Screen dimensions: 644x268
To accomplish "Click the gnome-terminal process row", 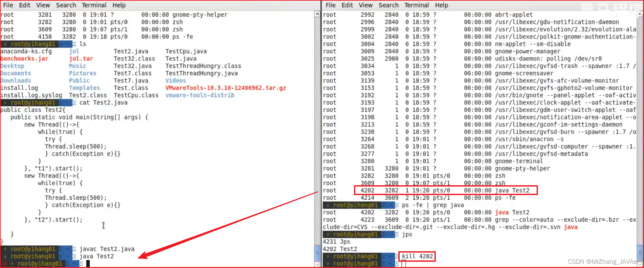I will point(433,161).
